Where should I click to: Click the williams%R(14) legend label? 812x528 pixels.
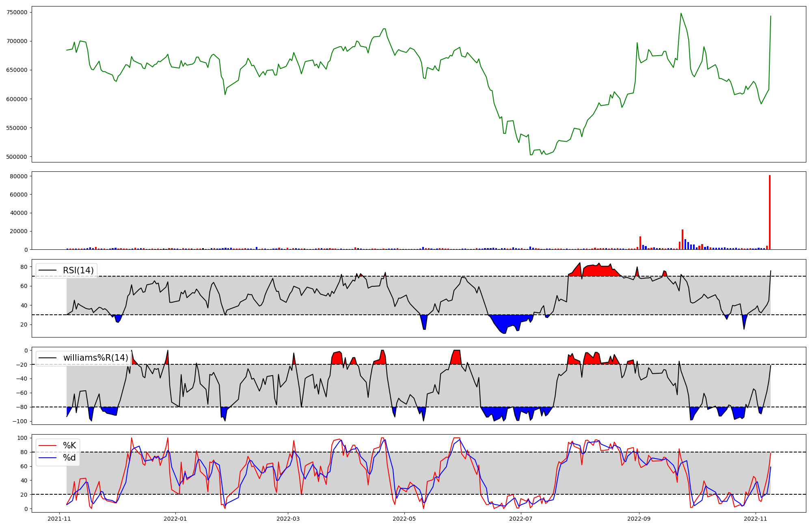95,358
